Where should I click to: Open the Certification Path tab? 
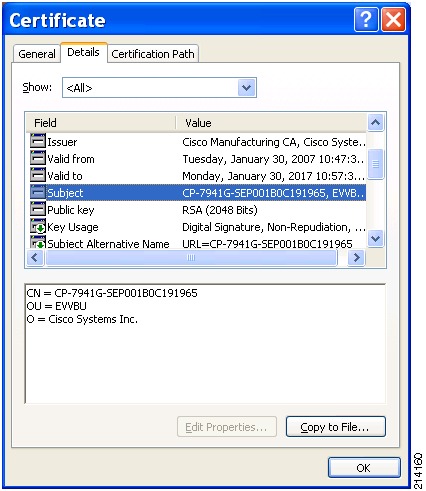[153, 54]
